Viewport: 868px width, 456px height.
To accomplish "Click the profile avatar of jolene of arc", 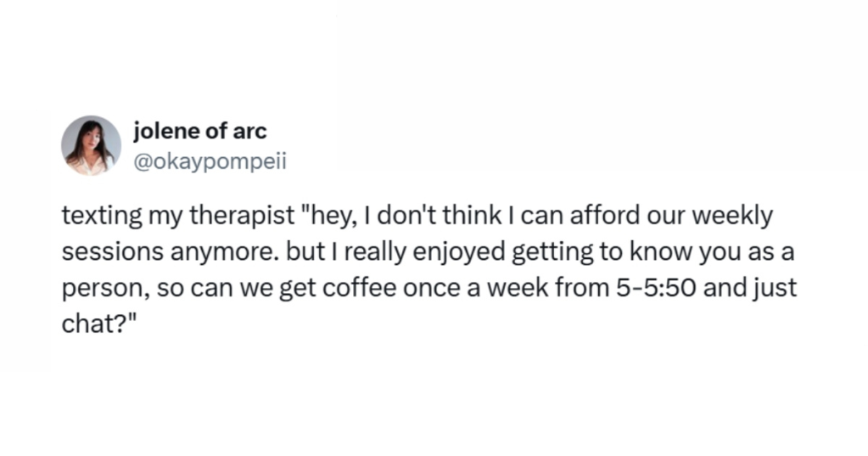I will [92, 145].
